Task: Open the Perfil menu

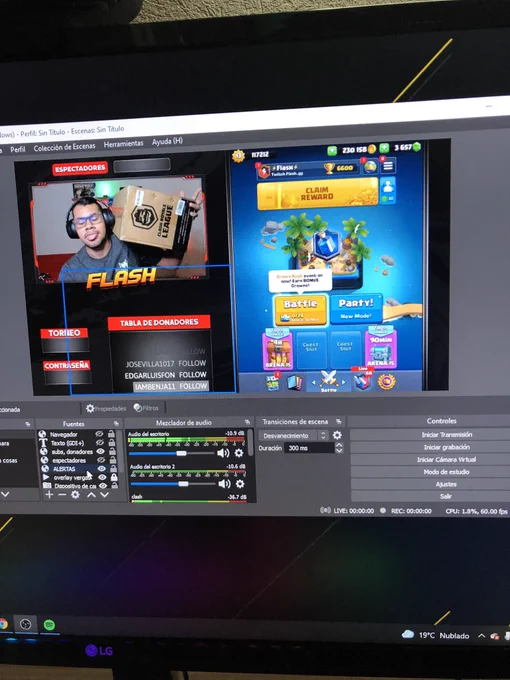Action: [x=18, y=149]
